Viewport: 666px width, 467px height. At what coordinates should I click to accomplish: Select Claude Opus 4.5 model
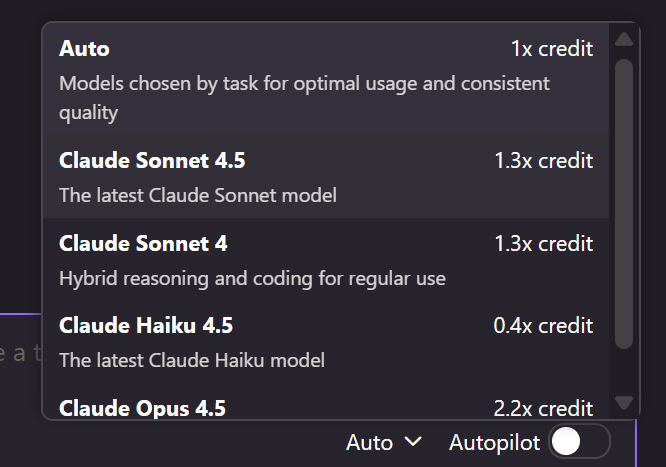point(326,402)
